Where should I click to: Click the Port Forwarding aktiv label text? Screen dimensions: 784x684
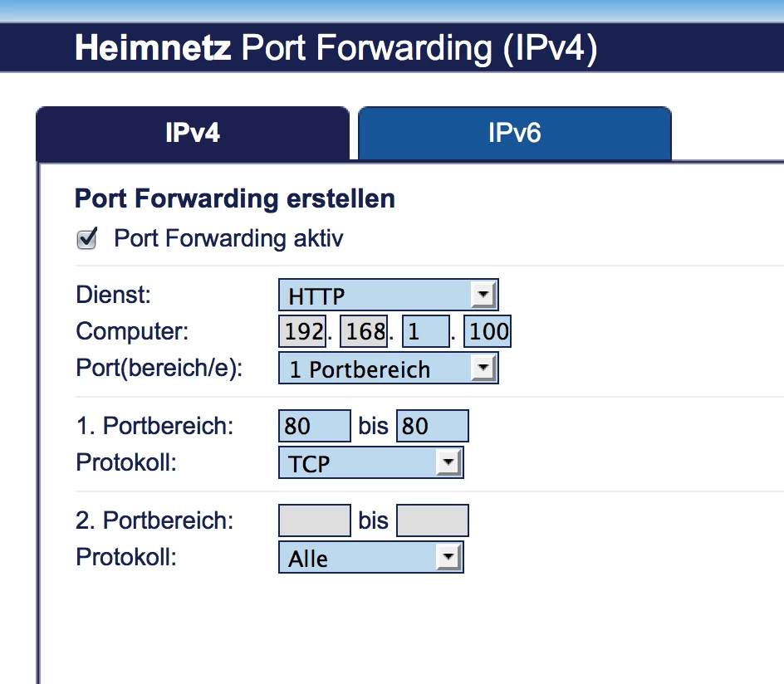point(228,239)
